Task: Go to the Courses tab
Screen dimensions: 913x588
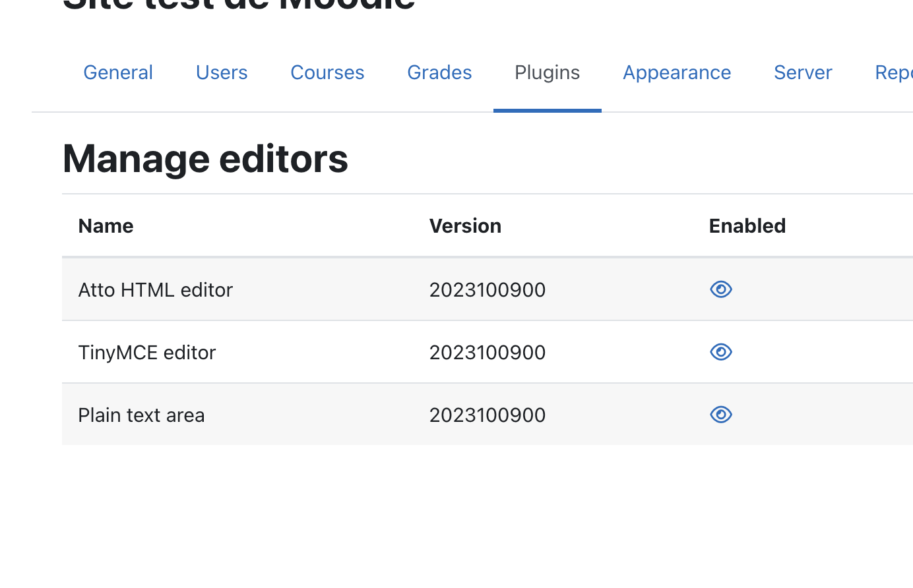Action: (327, 73)
